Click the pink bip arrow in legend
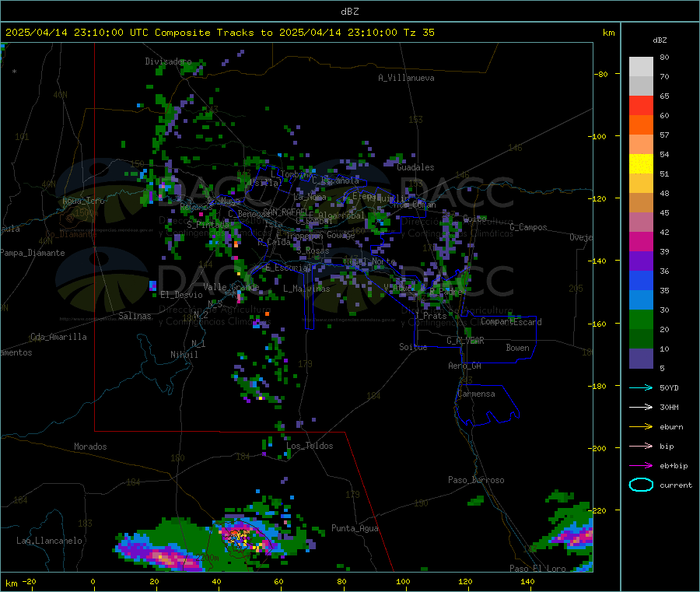Image resolution: width=700 pixels, height=592 pixels. pos(641,446)
